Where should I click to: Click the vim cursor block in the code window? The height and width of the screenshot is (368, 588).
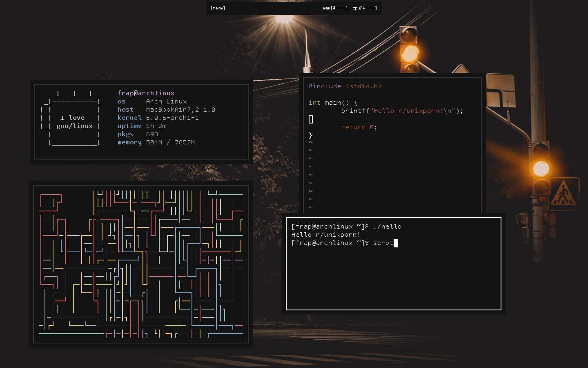coord(311,119)
